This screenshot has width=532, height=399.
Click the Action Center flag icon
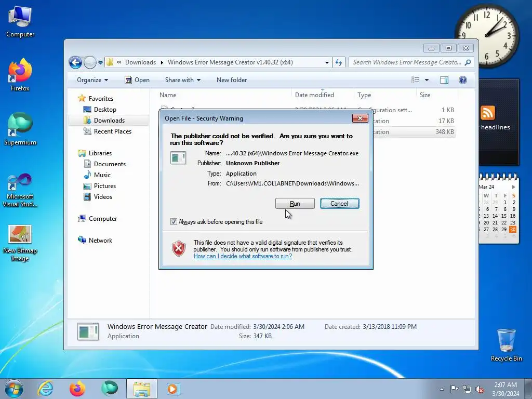[x=454, y=389]
